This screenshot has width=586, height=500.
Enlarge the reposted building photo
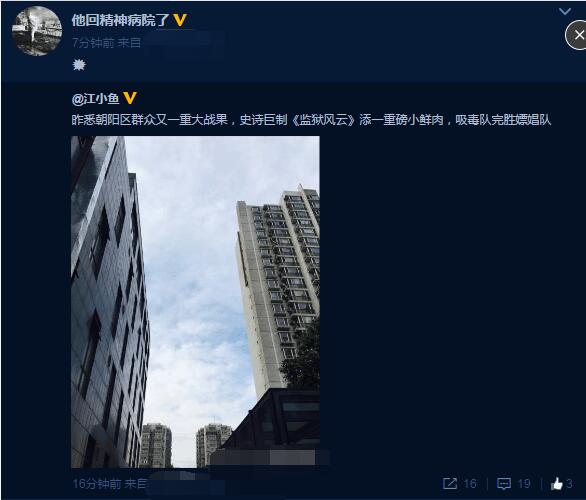point(195,302)
